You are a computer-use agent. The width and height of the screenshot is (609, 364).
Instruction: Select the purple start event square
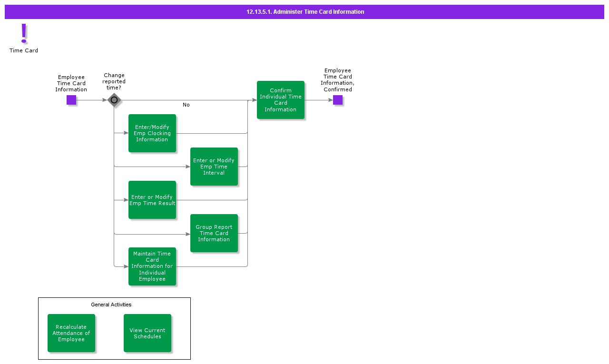71,100
